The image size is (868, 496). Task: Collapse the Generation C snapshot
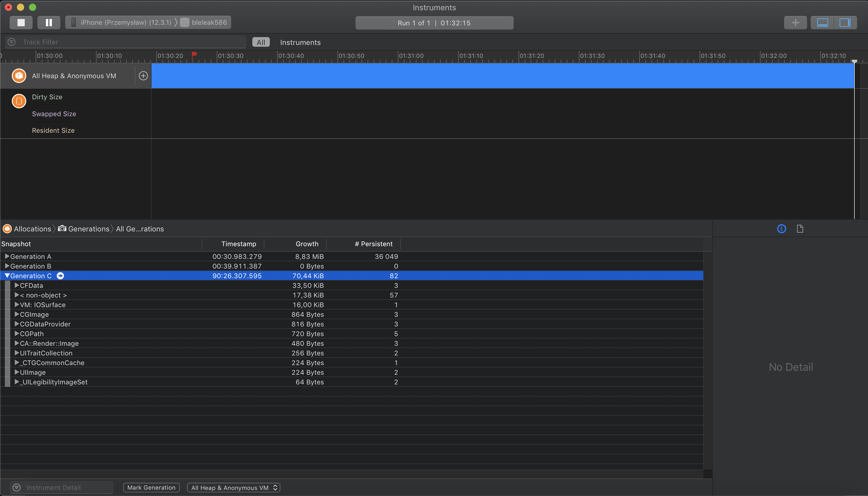click(7, 275)
